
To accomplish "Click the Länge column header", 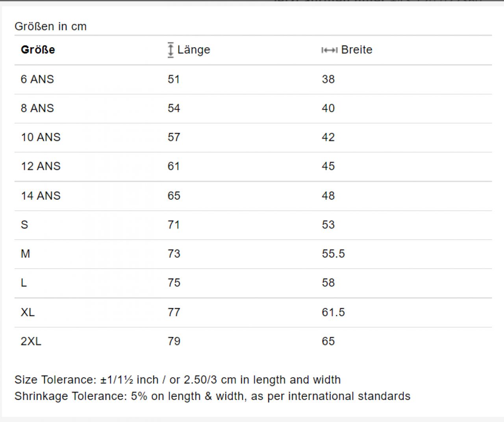I will pyautogui.click(x=194, y=50).
